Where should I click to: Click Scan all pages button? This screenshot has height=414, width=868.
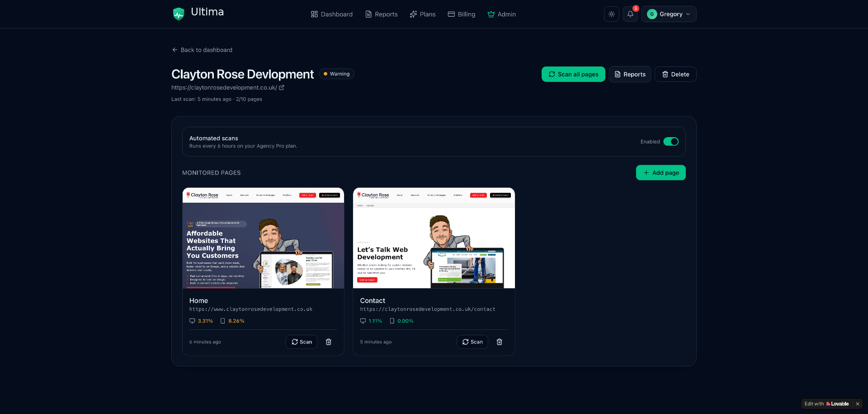point(573,74)
